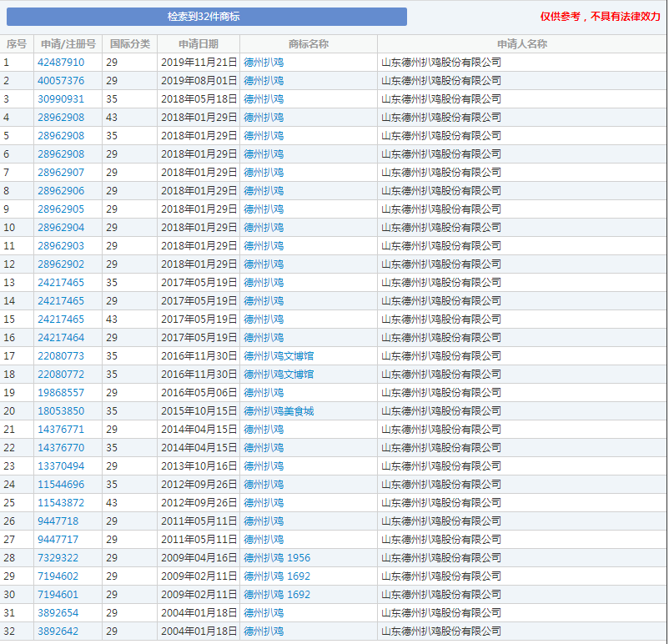Viewport: 669px width, 644px height.
Task: Open registration number 28962906
Action: (61, 191)
